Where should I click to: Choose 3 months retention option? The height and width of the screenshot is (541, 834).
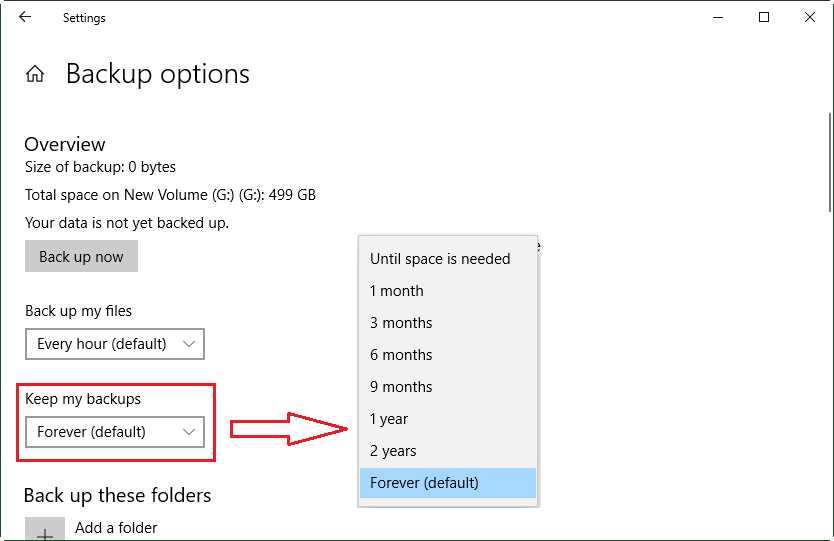(x=401, y=323)
